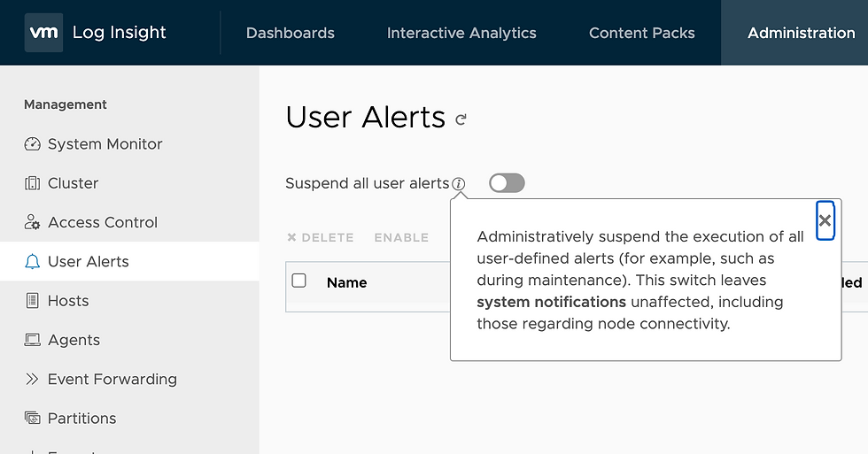Click the bold 'system notifications' text
Image resolution: width=868 pixels, height=454 pixels.
coord(551,302)
